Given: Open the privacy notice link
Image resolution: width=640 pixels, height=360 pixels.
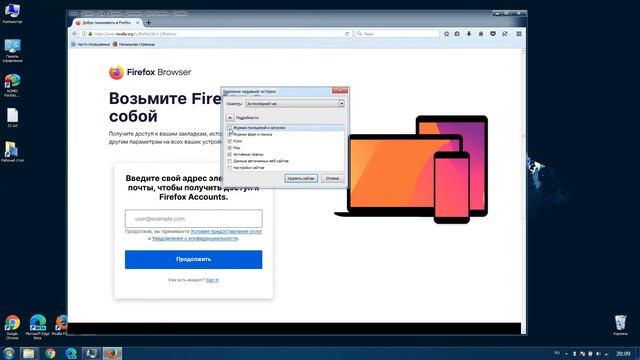Looking at the screenshot, I should (x=195, y=238).
